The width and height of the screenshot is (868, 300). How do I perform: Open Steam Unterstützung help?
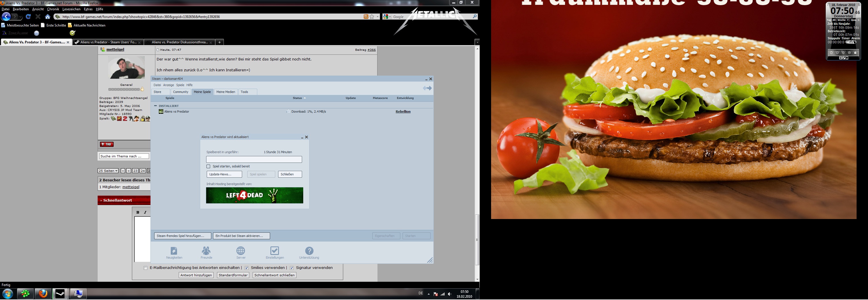(x=309, y=253)
